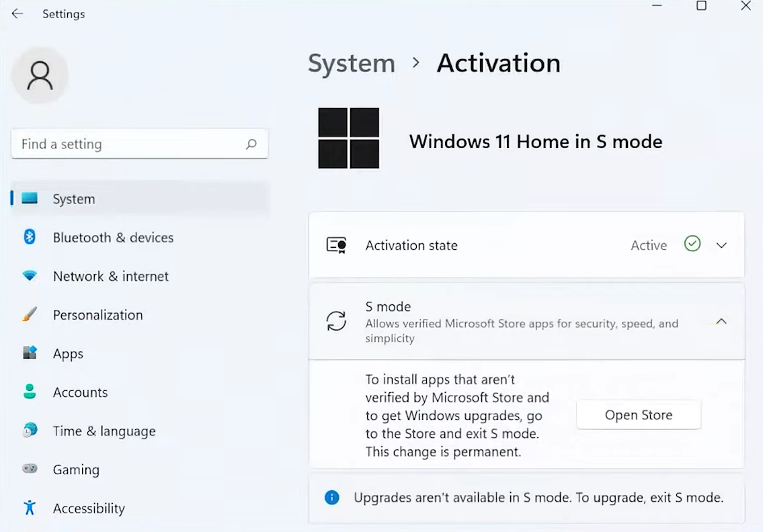The width and height of the screenshot is (763, 532).
Task: Open Personalization settings
Action: 140,314
